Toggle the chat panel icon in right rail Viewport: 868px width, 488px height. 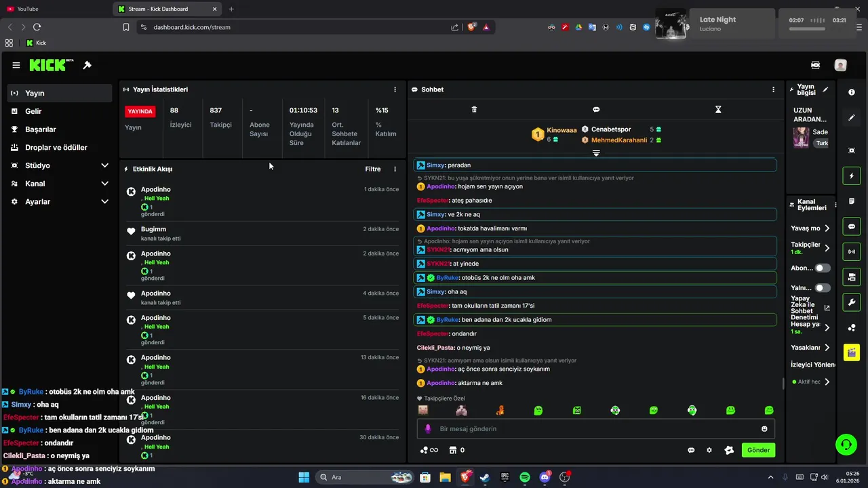tap(852, 226)
